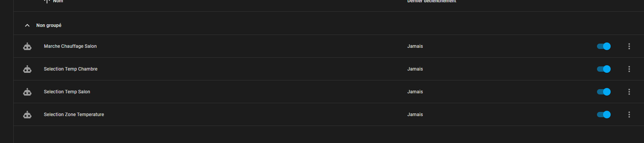Select Jamais cell in Selection Temp Salon row
Viewport: 644px width, 143px height.
(415, 92)
